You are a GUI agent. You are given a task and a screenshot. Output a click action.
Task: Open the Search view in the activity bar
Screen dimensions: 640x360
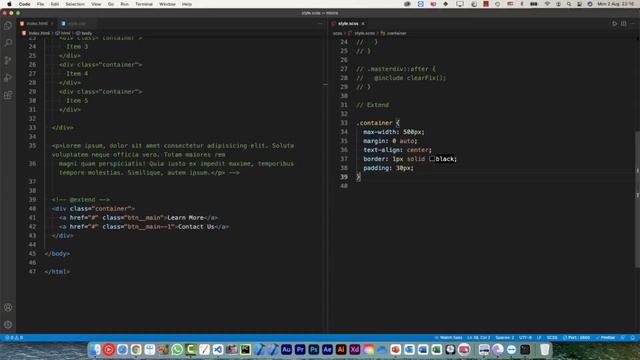tap(8, 43)
